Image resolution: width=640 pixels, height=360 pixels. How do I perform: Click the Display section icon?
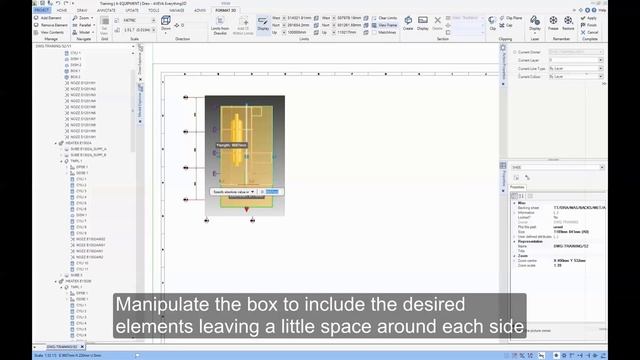click(x=423, y=20)
